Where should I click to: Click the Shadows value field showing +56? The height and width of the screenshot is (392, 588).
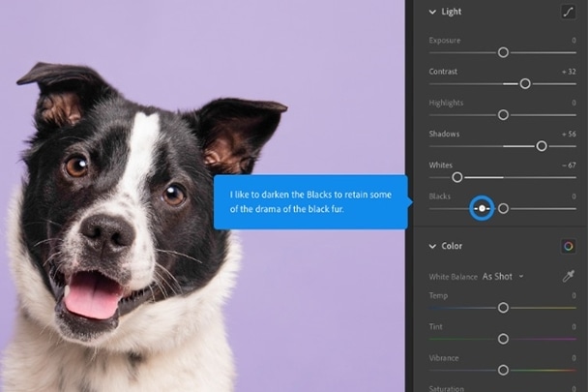coord(568,134)
